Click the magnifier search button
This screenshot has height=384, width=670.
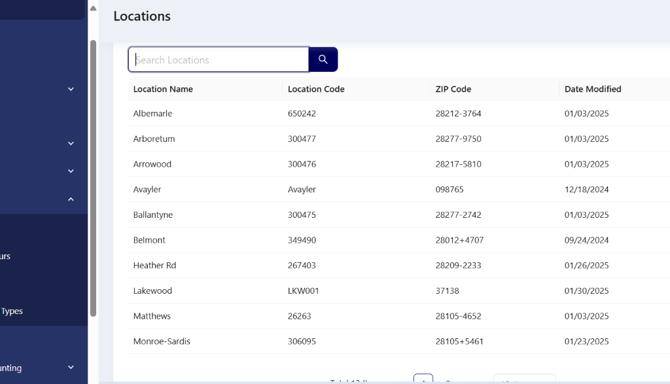tap(323, 59)
